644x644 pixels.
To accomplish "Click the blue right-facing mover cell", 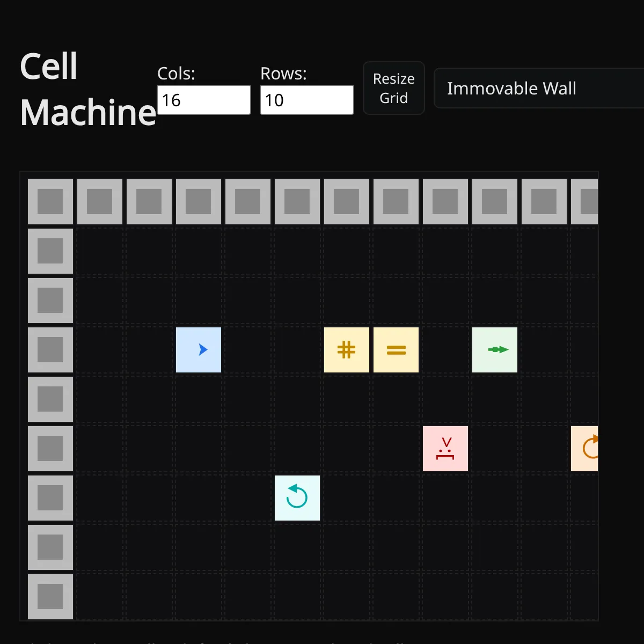I will pos(199,350).
